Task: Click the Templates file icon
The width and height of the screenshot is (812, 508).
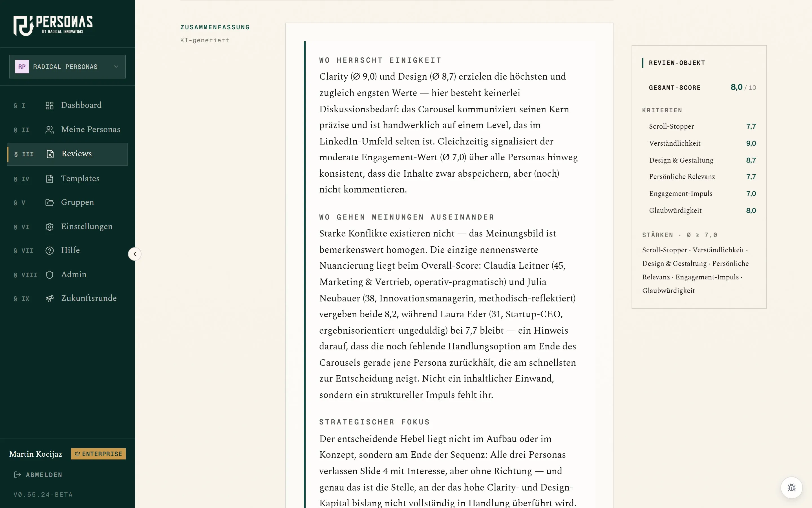Action: 49,179
